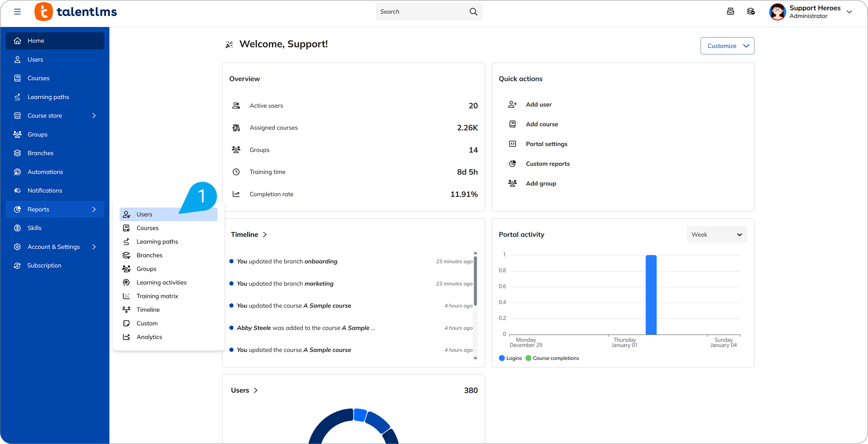Click the Customize button
Screen dimensions: 868x444
point(727,46)
